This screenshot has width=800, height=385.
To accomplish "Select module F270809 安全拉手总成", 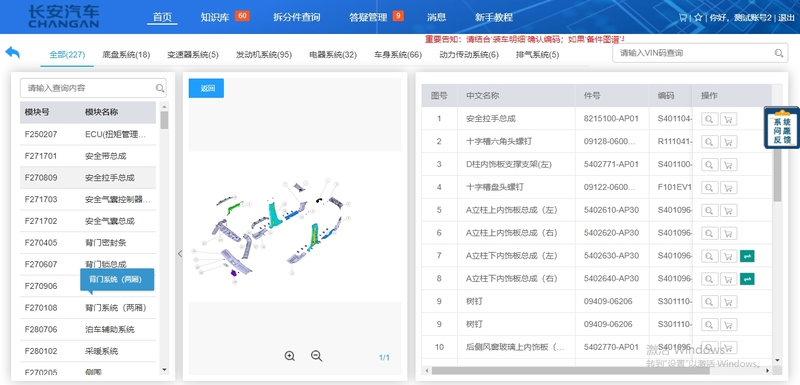I will click(x=88, y=177).
